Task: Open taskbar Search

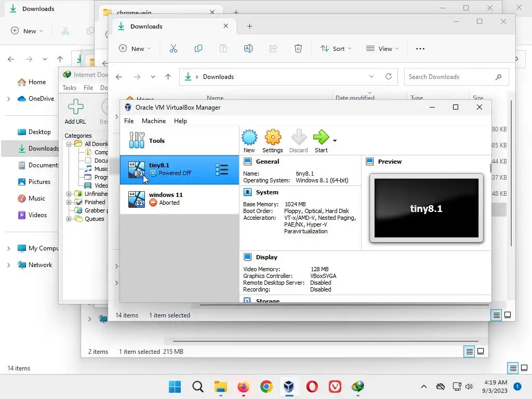Action: click(198, 387)
